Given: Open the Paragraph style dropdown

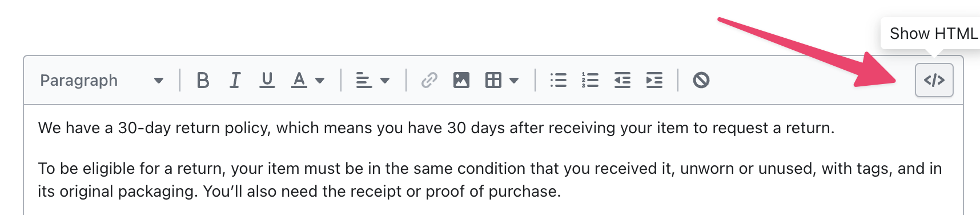Looking at the screenshot, I should [102, 80].
